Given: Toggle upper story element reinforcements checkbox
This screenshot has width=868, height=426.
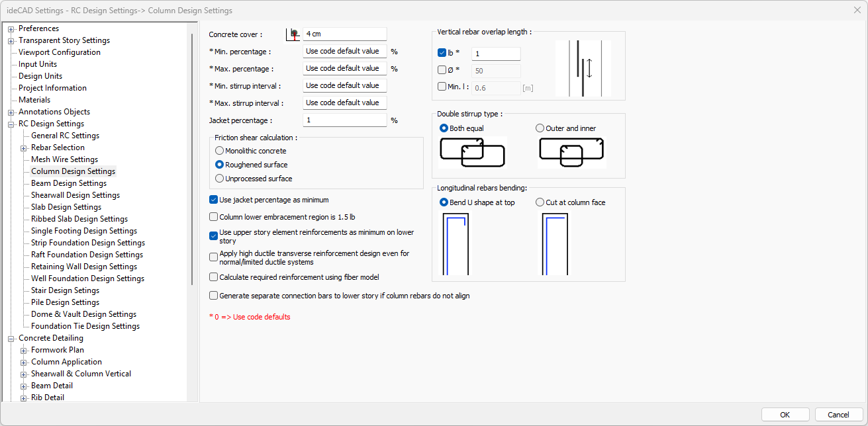Looking at the screenshot, I should pos(213,235).
